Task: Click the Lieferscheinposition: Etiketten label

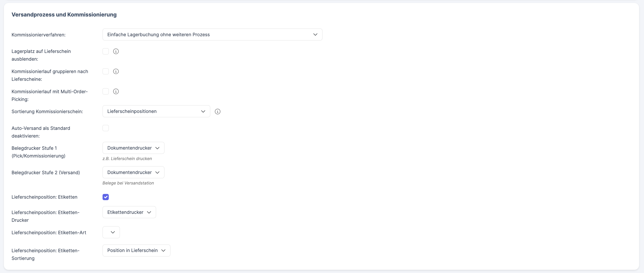Action: (x=44, y=197)
